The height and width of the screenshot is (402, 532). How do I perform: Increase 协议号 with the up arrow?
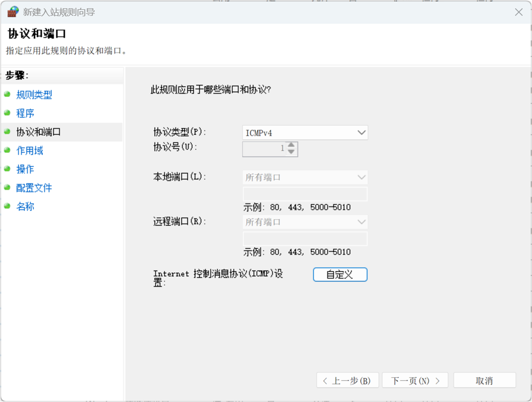(x=291, y=145)
